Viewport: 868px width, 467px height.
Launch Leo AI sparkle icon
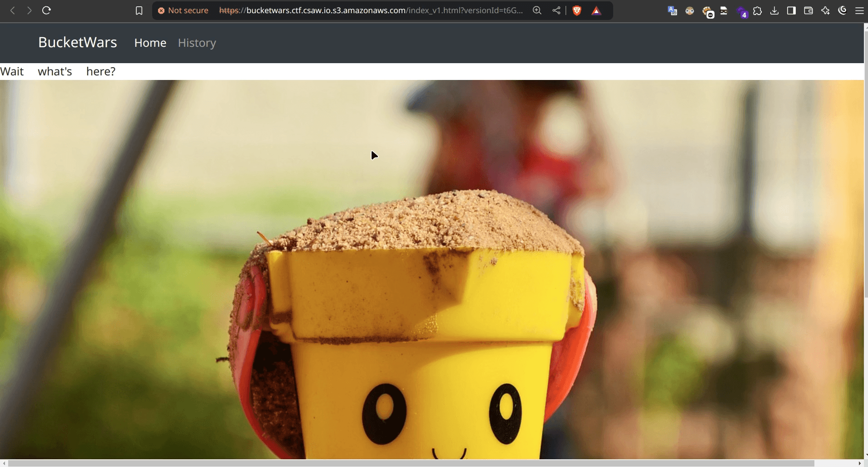pyautogui.click(x=825, y=11)
